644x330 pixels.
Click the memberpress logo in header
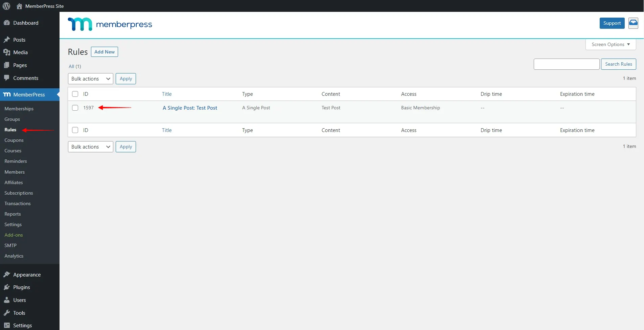(x=110, y=24)
